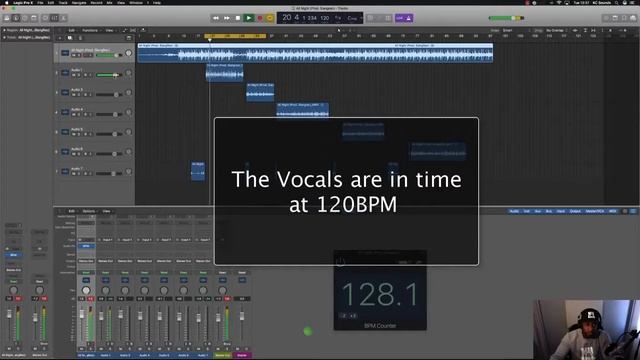This screenshot has width=640, height=360.
Task: Click the yellow cycle range in ruler
Action: tap(235, 36)
